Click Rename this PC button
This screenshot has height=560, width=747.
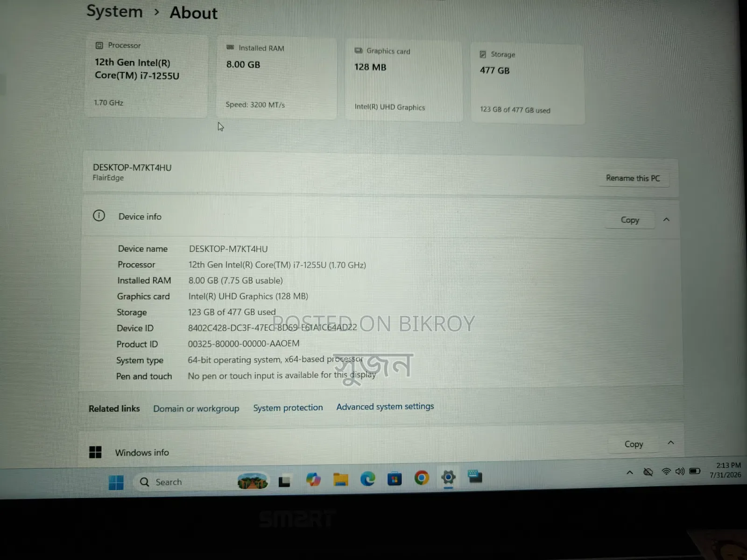coord(633,178)
